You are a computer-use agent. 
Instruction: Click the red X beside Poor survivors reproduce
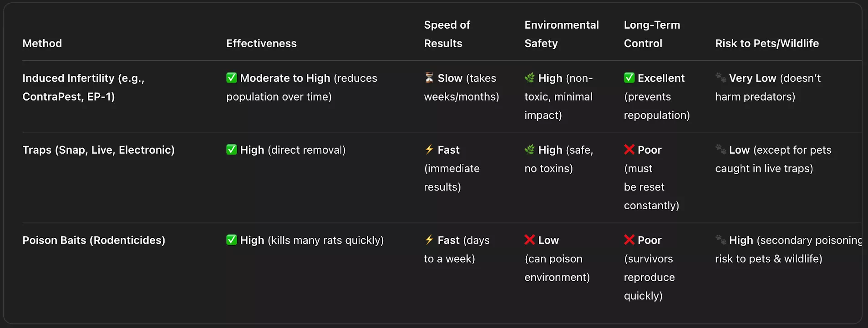[x=629, y=240]
